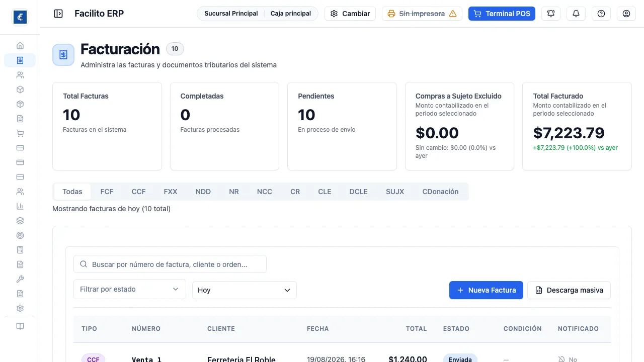644x362 pixels.
Task: Open the Home dashboard from the sidebar
Action: tap(20, 46)
